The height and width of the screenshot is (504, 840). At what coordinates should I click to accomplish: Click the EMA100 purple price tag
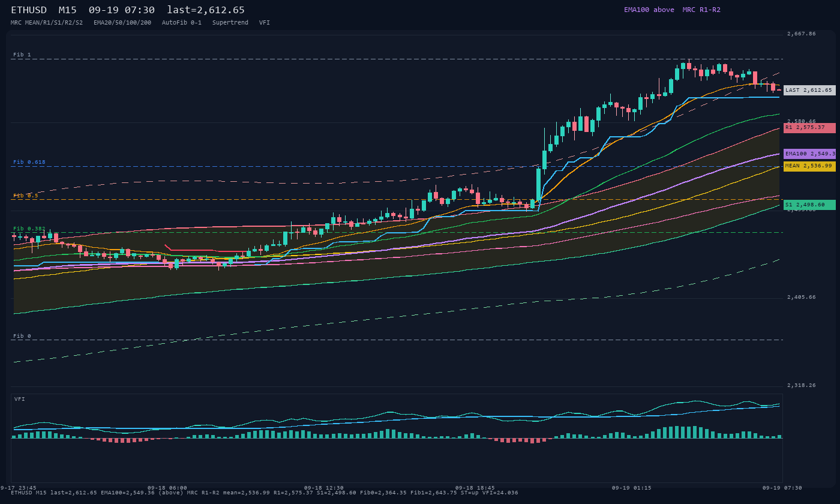click(809, 154)
